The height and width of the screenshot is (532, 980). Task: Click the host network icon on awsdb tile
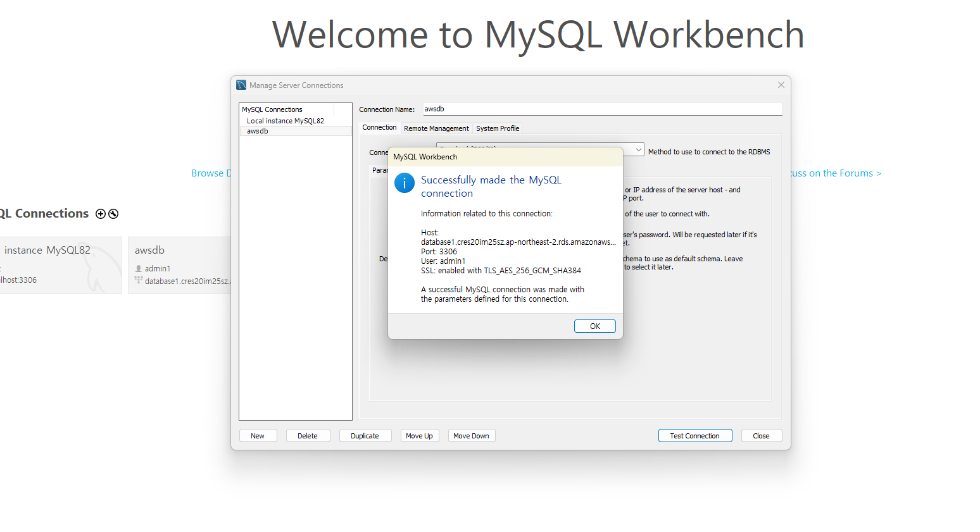(139, 280)
